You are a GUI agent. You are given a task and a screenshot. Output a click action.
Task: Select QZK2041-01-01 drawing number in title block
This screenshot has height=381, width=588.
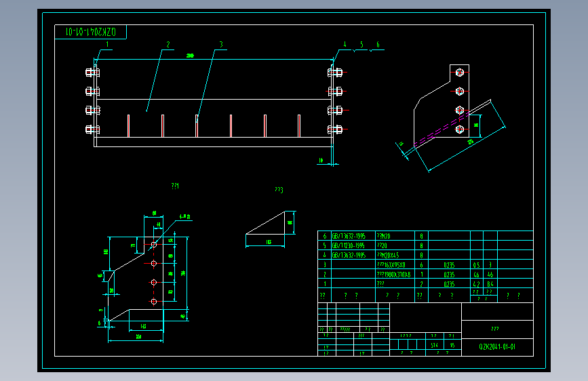(x=497, y=347)
